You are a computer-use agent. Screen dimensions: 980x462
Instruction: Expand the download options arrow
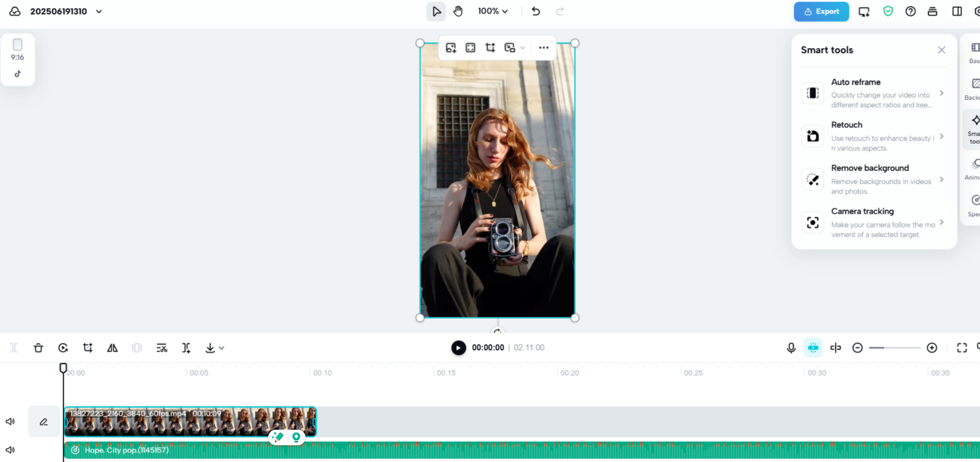click(x=222, y=348)
